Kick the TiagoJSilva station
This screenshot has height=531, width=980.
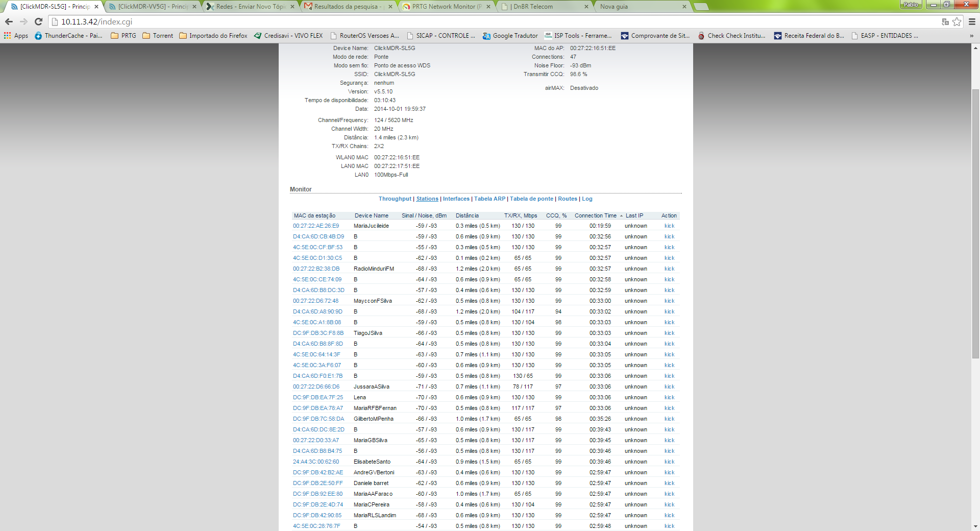coord(669,333)
